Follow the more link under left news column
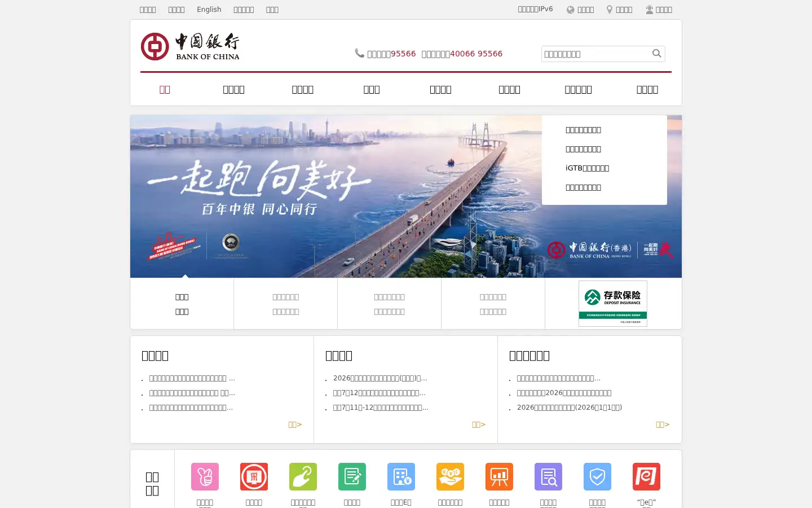This screenshot has width=812, height=508. [x=295, y=424]
